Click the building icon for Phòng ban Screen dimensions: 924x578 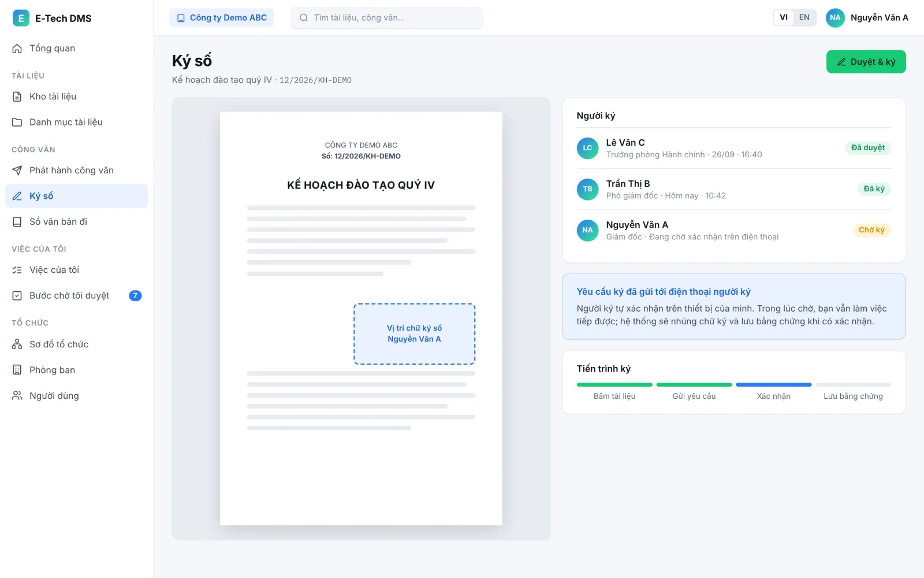pos(17,370)
